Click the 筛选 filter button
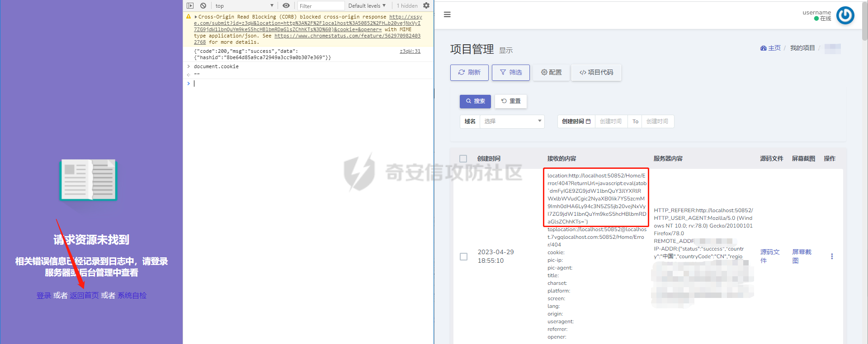 coord(511,72)
